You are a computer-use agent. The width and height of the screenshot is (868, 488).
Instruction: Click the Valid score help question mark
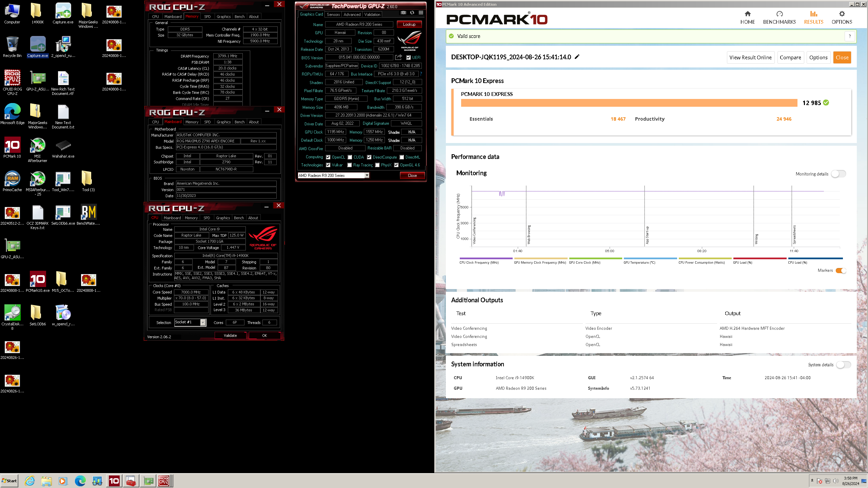click(x=849, y=36)
